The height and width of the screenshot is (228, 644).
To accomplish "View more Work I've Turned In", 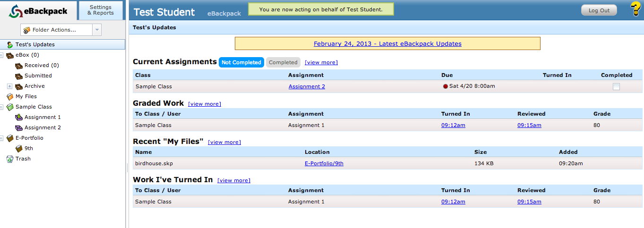I will click(x=234, y=180).
